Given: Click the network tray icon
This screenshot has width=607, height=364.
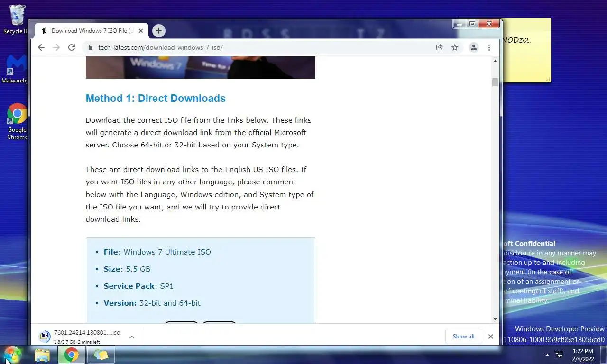Looking at the screenshot, I should click(559, 355).
